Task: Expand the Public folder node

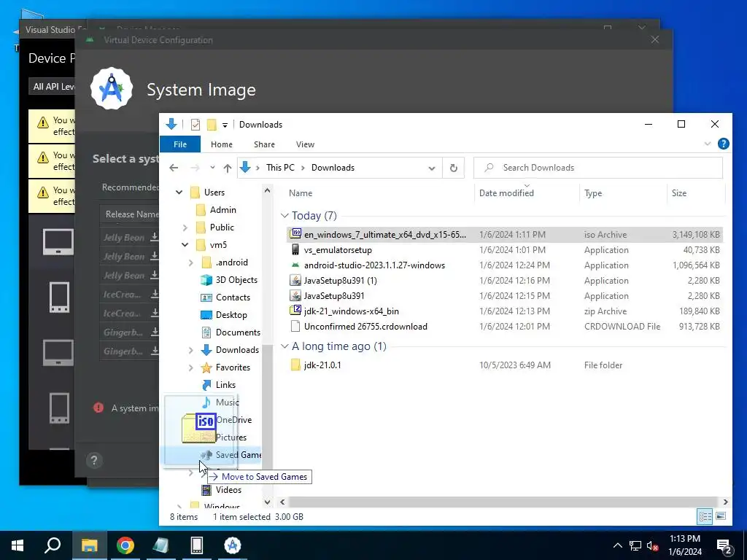Action: pyautogui.click(x=185, y=227)
